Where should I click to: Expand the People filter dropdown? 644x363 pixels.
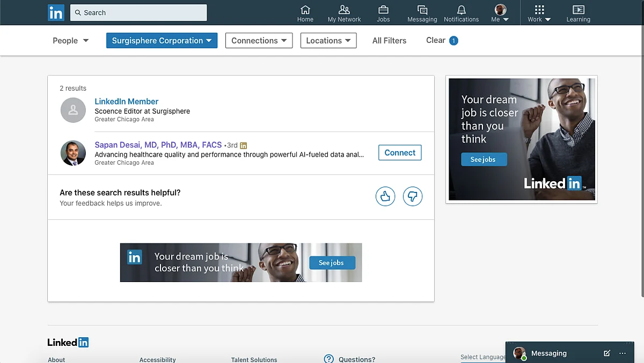coord(70,41)
